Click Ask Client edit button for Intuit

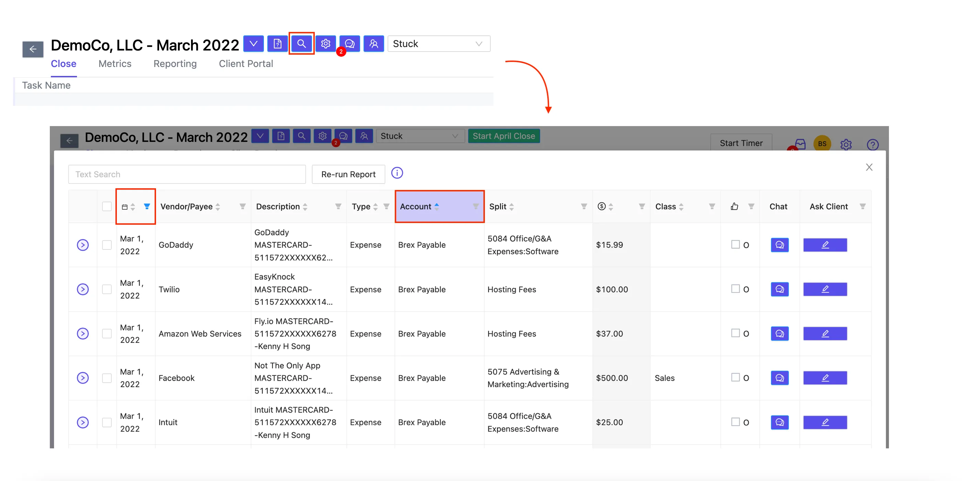pos(825,423)
